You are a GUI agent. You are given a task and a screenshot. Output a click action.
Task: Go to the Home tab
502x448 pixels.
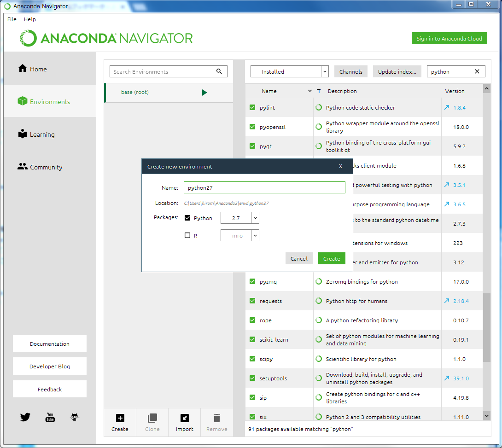click(50, 69)
